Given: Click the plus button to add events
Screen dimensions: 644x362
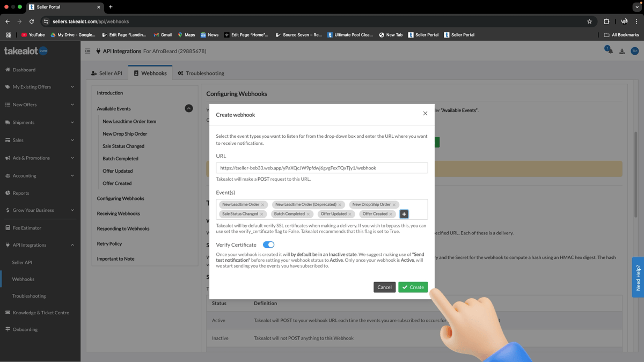Looking at the screenshot, I should (404, 214).
